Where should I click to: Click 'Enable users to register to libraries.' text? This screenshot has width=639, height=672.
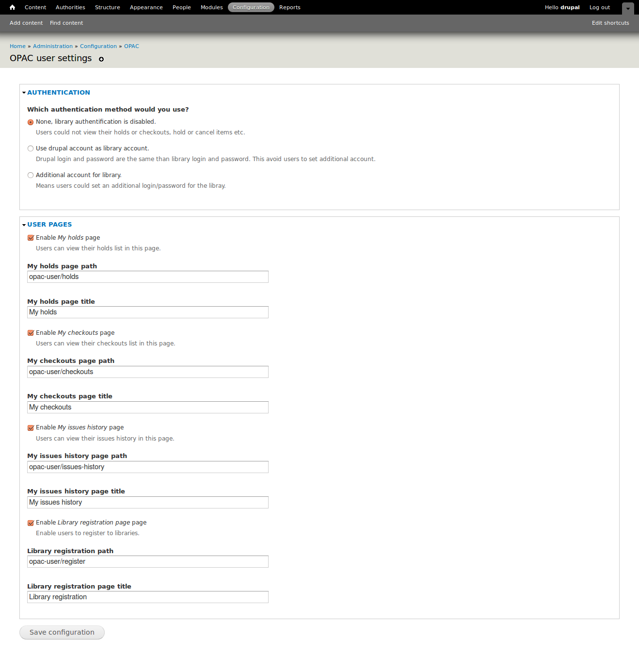point(88,533)
